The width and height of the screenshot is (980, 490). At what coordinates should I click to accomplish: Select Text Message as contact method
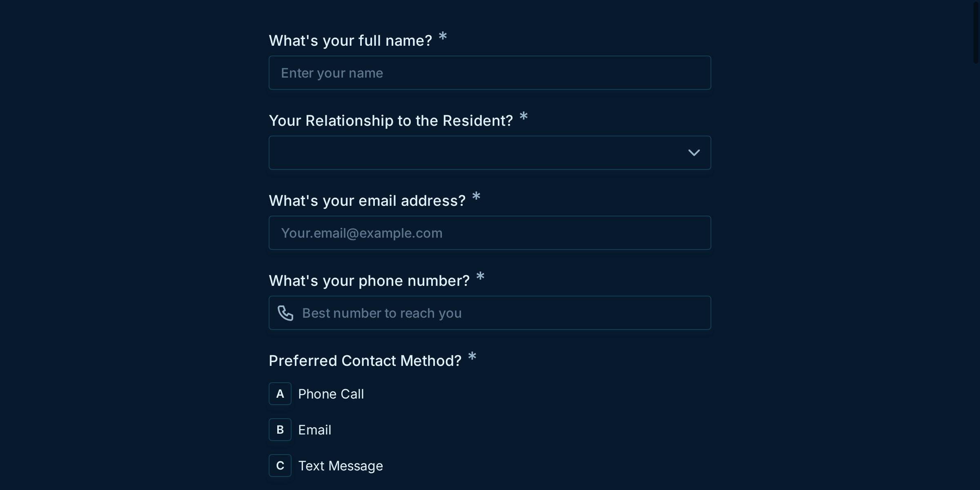[341, 465]
